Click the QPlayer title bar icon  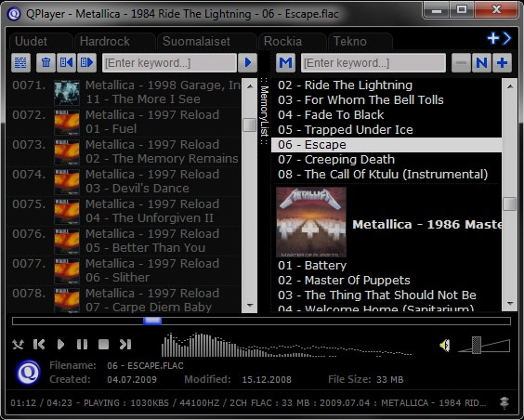pos(14,14)
